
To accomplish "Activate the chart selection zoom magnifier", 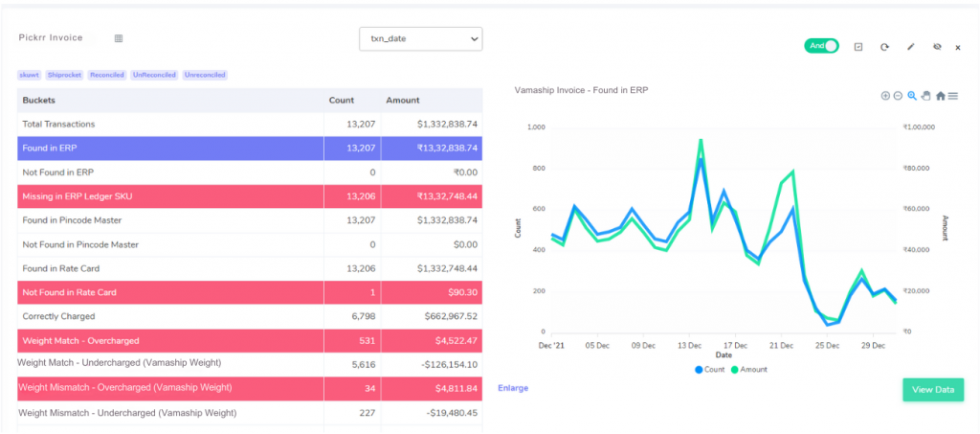I will (912, 96).
